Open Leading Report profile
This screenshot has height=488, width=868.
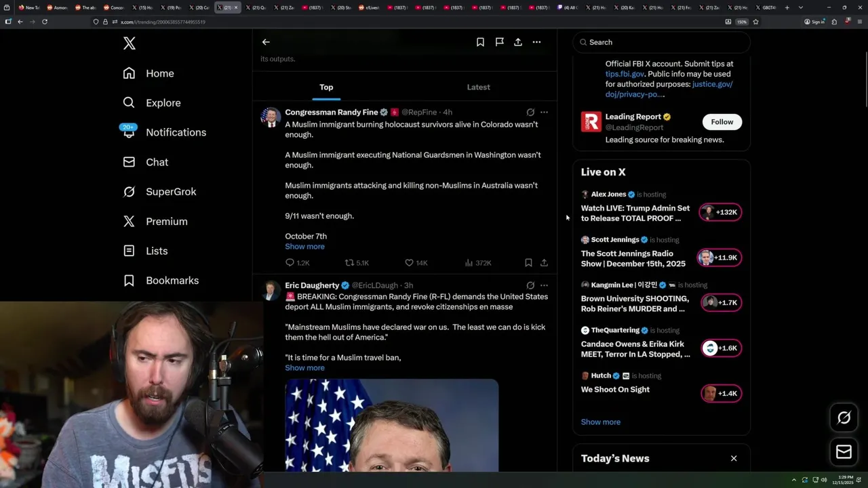(x=633, y=117)
